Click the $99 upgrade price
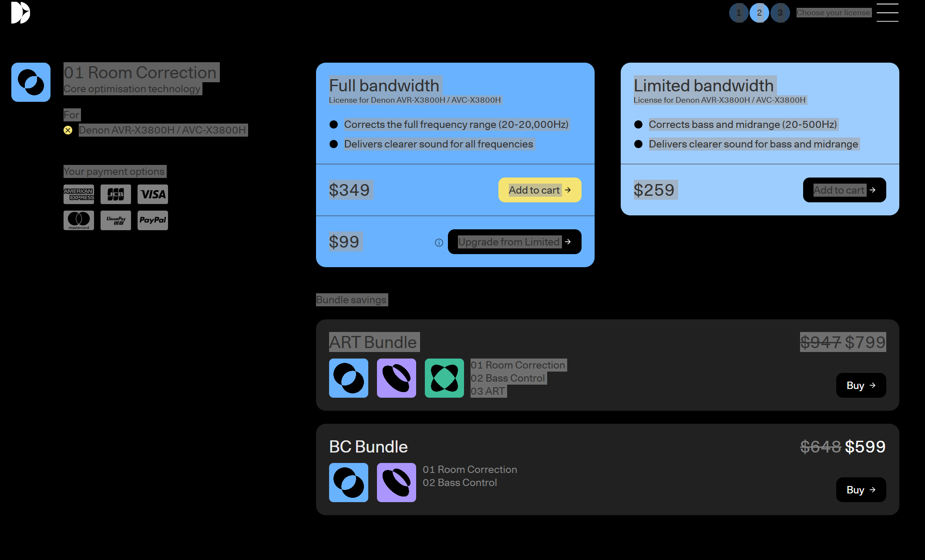The height and width of the screenshot is (560, 925). (344, 242)
